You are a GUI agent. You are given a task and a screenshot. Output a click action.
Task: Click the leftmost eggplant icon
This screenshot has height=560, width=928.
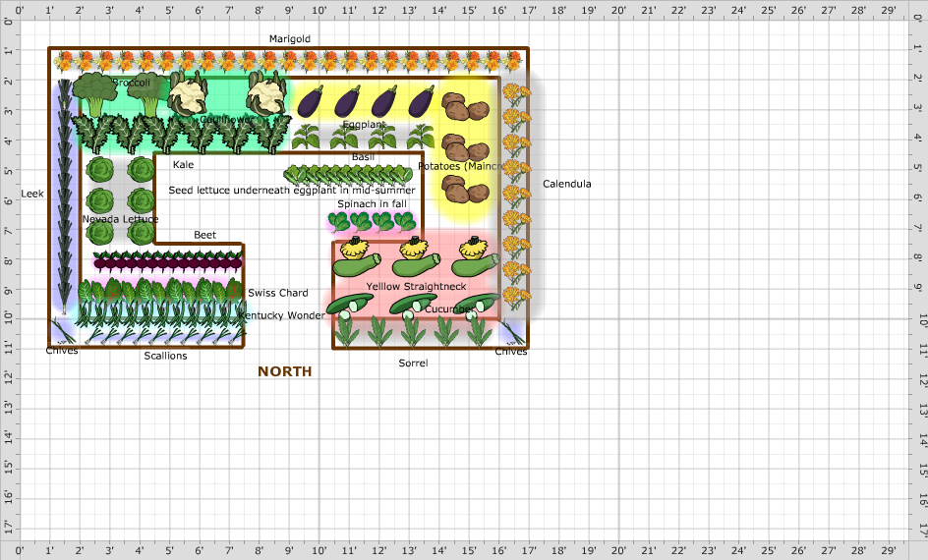311,101
